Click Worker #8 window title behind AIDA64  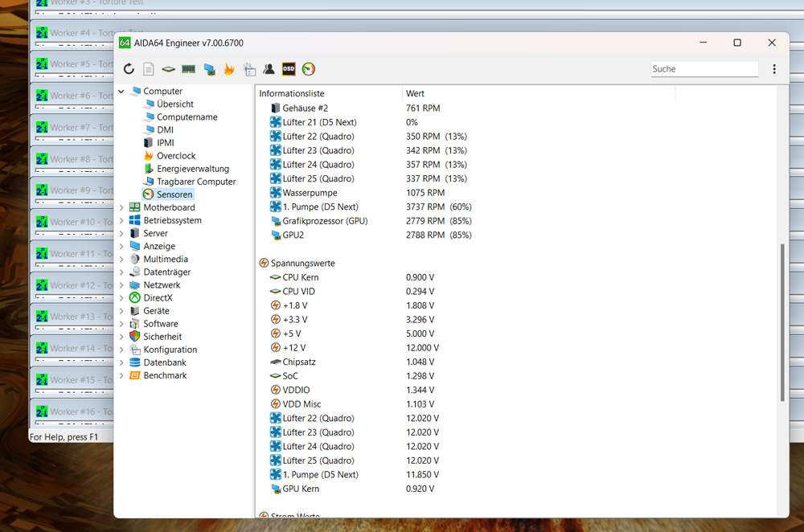tap(81, 159)
